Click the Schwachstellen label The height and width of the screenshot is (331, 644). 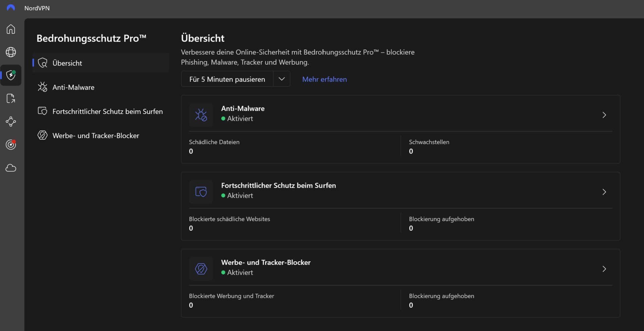[429, 142]
